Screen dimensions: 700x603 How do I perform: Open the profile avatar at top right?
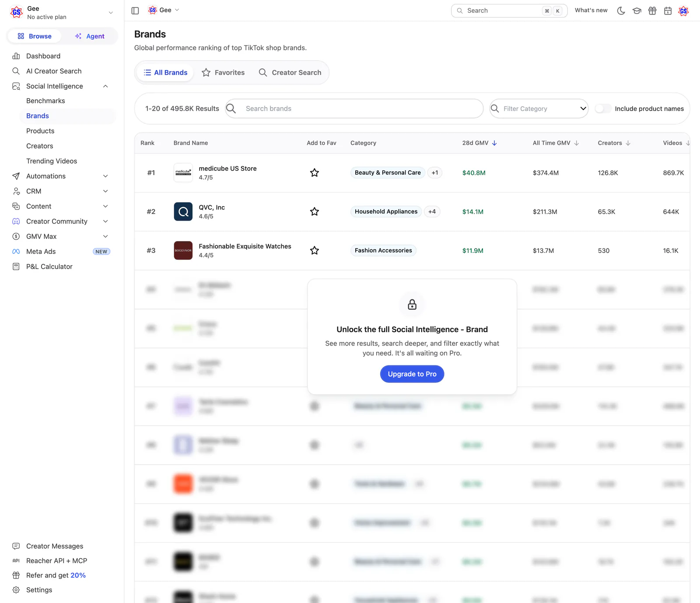(x=683, y=11)
